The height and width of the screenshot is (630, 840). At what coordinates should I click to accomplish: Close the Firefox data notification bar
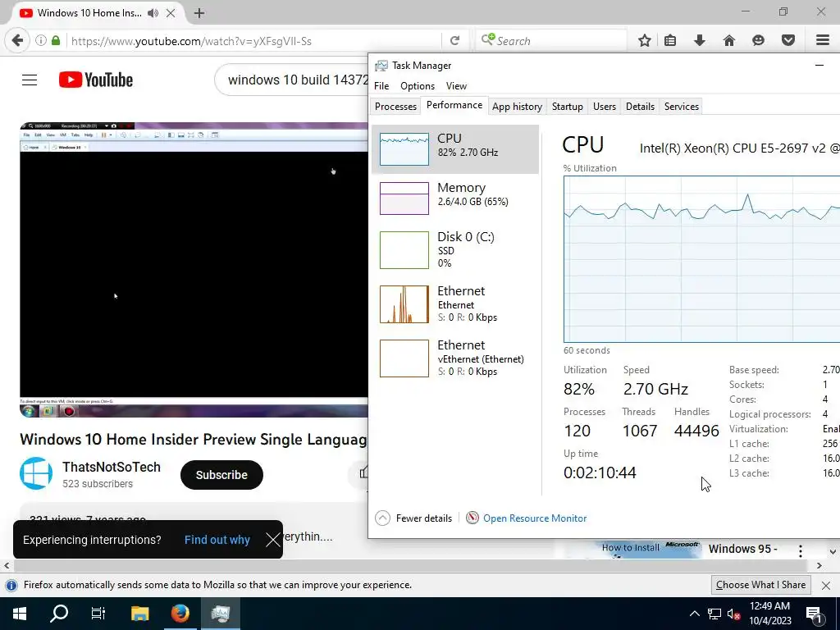click(x=825, y=586)
